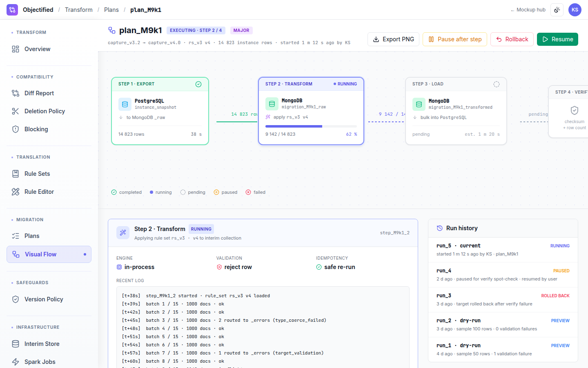Click the completed legend item
Screen dimensions: 588x368
point(127,192)
